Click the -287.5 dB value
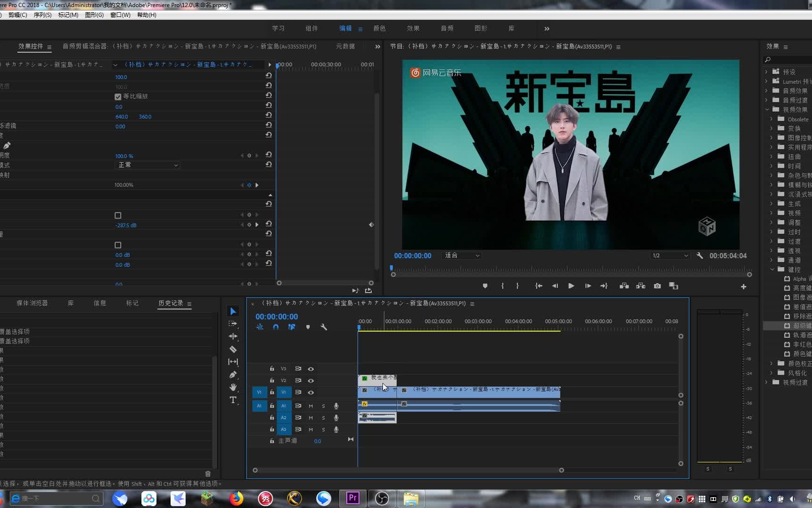Screen dimensions: 812x508 (126, 225)
